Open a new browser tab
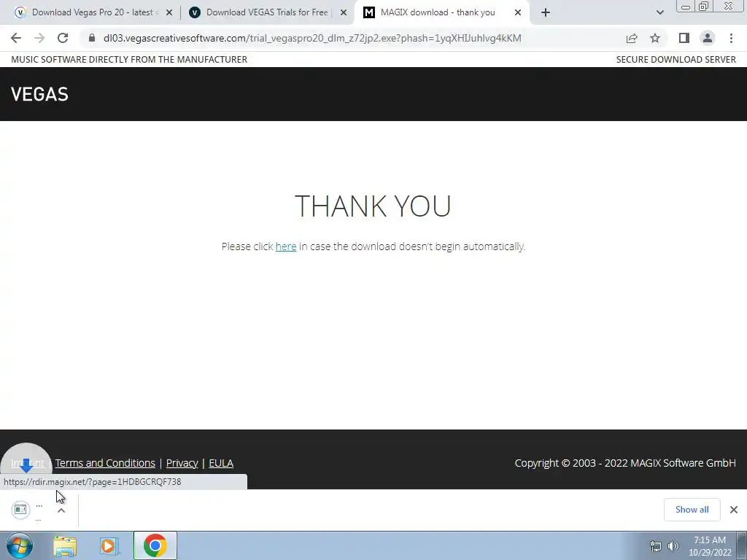The width and height of the screenshot is (747, 560). tap(546, 12)
